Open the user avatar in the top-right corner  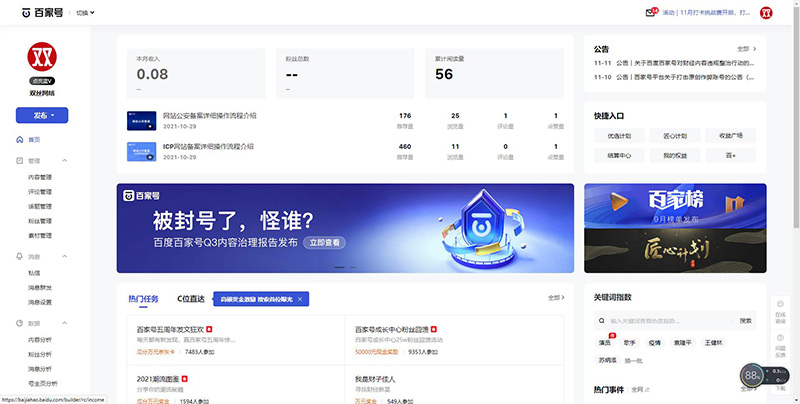click(x=766, y=13)
